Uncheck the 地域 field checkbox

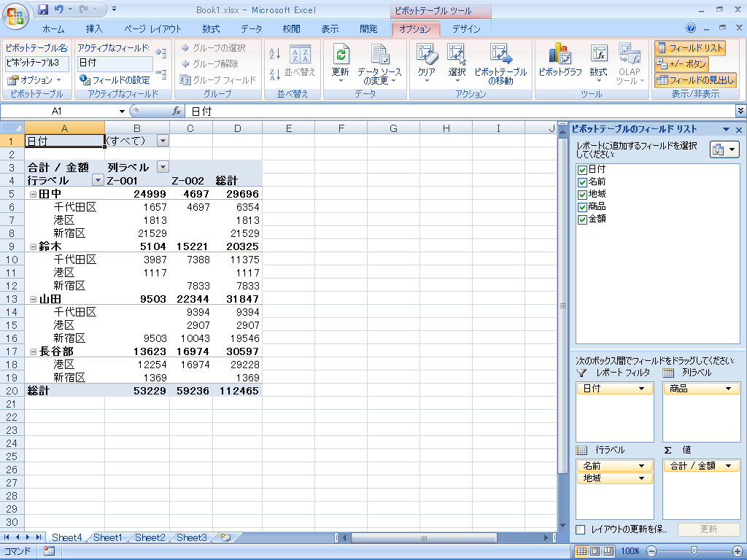click(582, 194)
